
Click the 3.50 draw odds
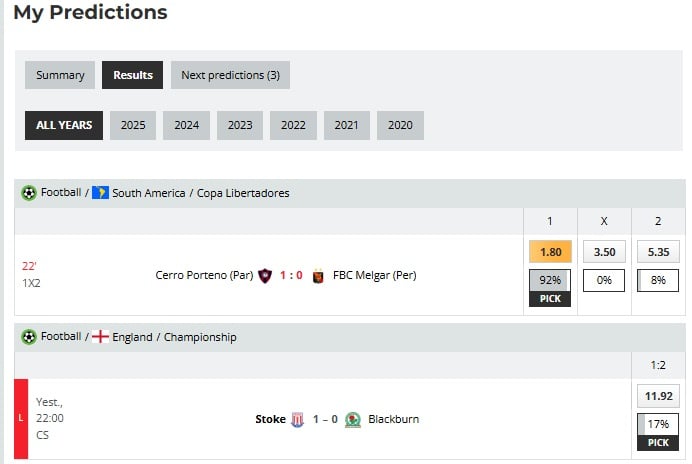(x=604, y=253)
